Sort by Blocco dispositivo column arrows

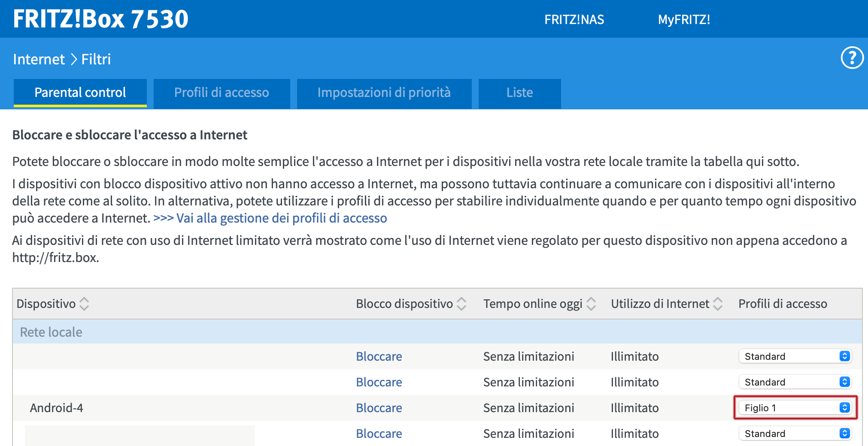click(461, 304)
